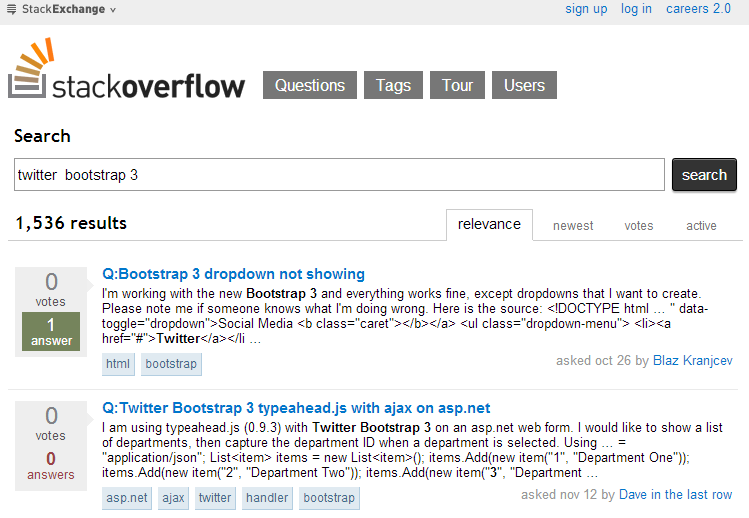Click the Search page heading
749x518 pixels.
42,136
